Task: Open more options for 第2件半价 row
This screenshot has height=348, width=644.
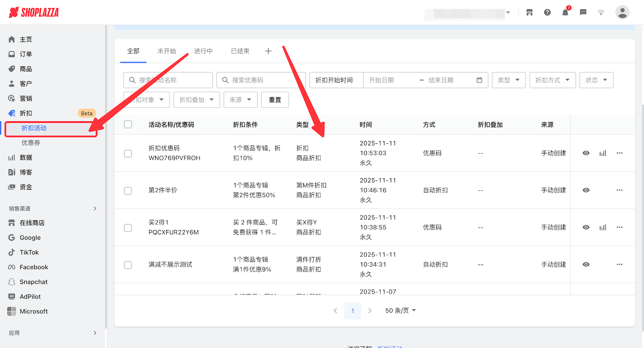Action: point(619,190)
